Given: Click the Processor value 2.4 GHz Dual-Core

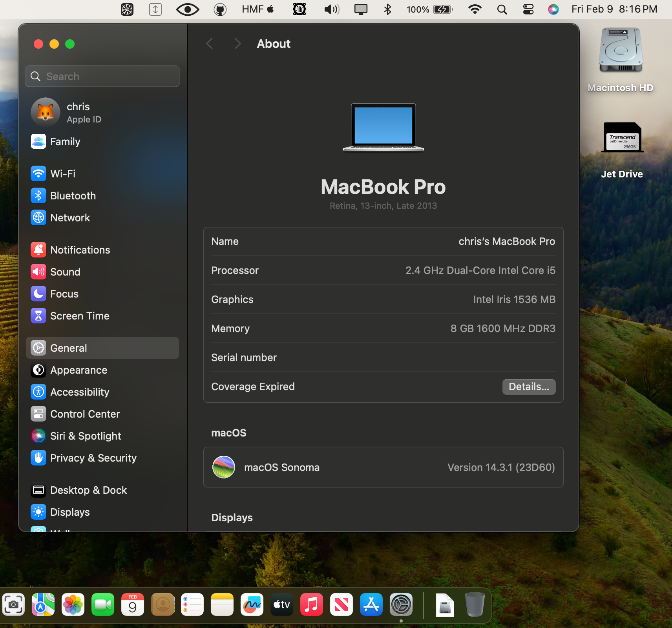Looking at the screenshot, I should 480,270.
